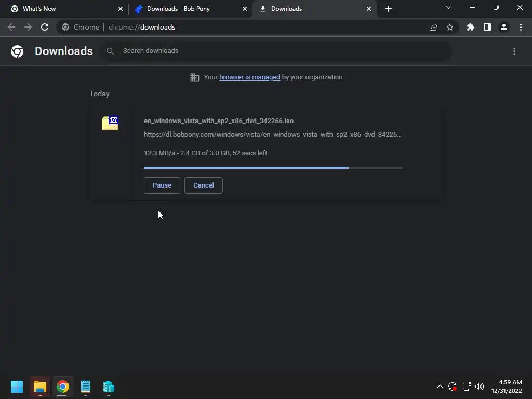The width and height of the screenshot is (532, 399).
Task: Switch to Downloads - Bob Pony tab
Action: (x=191, y=9)
